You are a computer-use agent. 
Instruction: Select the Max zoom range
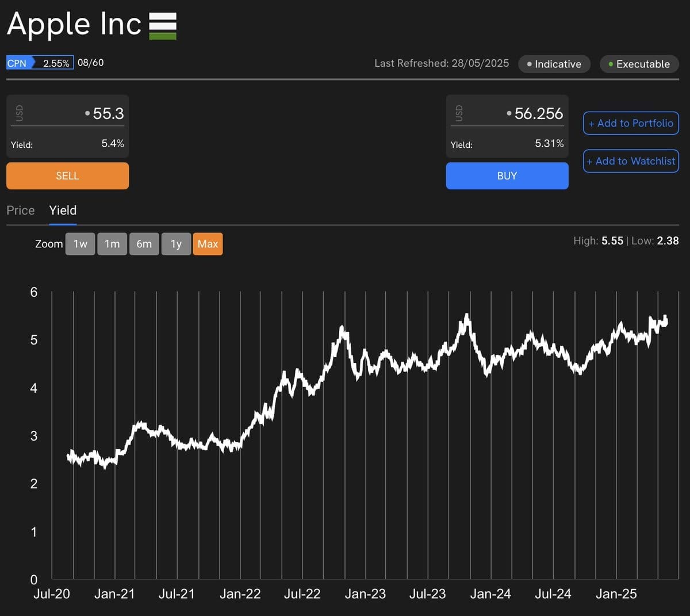(x=208, y=244)
